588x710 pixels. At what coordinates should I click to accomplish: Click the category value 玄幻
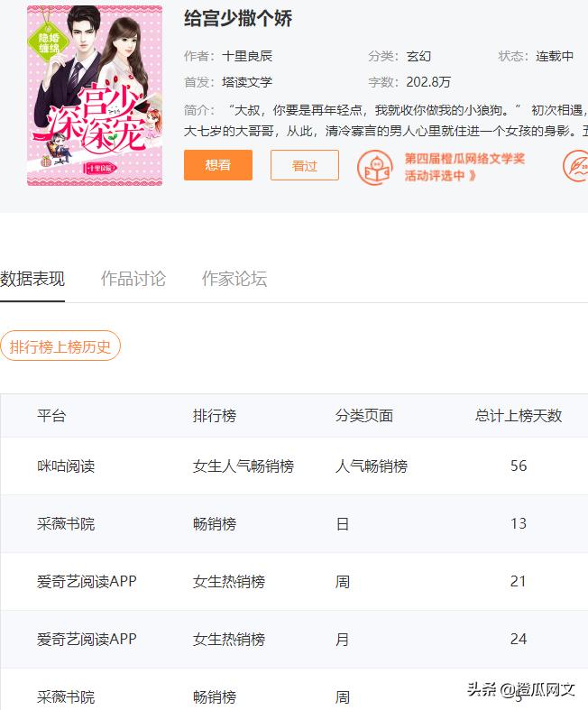click(x=418, y=56)
